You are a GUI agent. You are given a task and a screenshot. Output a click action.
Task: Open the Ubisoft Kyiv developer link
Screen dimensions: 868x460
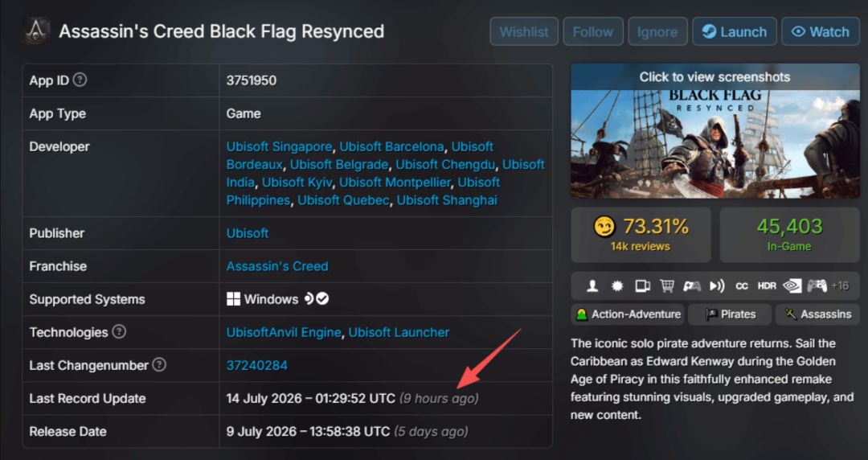(296, 183)
